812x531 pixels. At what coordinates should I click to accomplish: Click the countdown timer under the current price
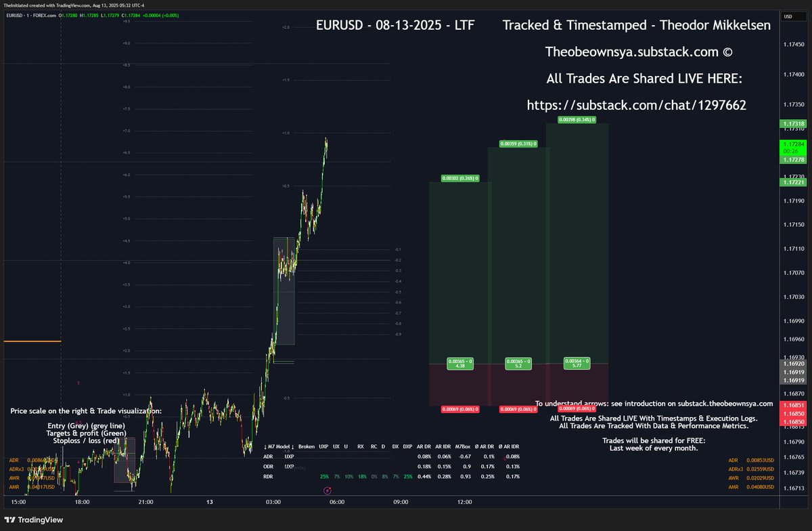790,151
